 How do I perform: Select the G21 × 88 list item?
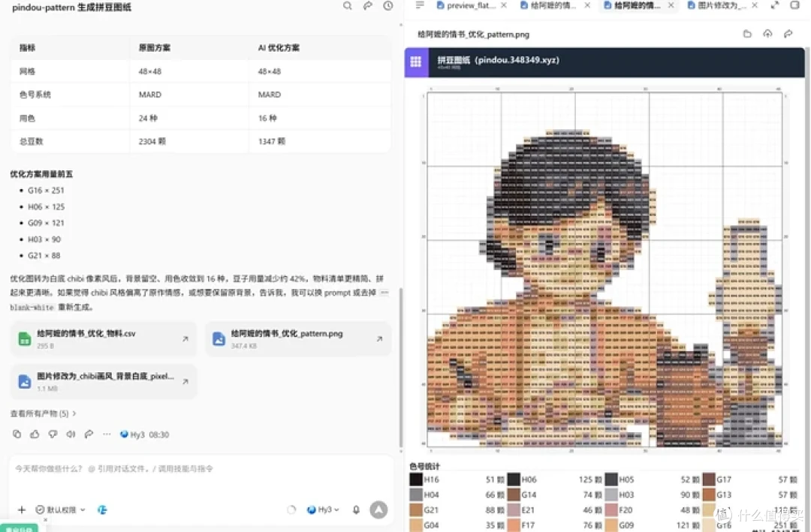[44, 255]
